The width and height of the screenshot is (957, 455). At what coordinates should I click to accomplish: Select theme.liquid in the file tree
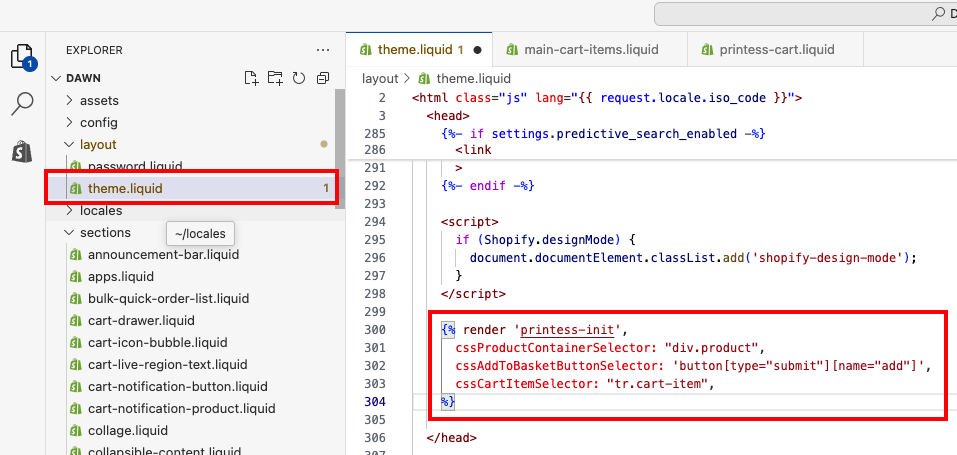coord(125,188)
